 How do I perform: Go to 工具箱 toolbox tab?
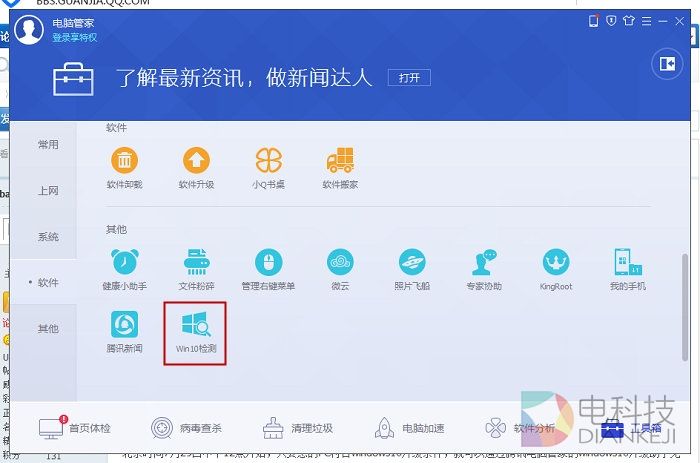click(632, 428)
